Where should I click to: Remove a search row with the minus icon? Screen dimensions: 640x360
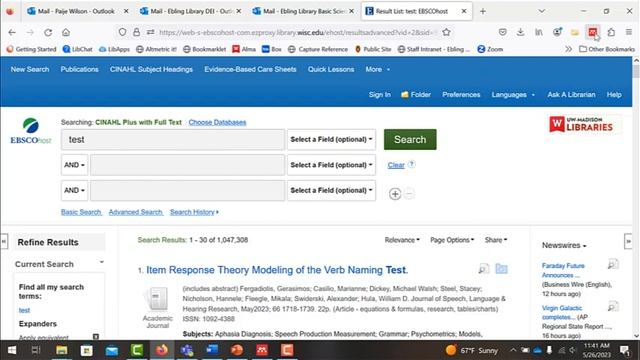coord(409,194)
